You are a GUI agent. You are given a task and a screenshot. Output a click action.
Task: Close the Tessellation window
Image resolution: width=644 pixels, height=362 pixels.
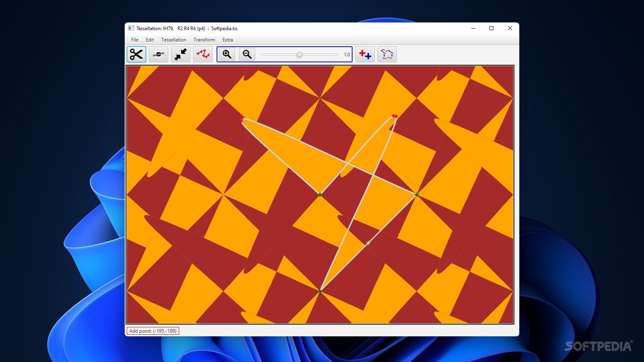pyautogui.click(x=510, y=28)
